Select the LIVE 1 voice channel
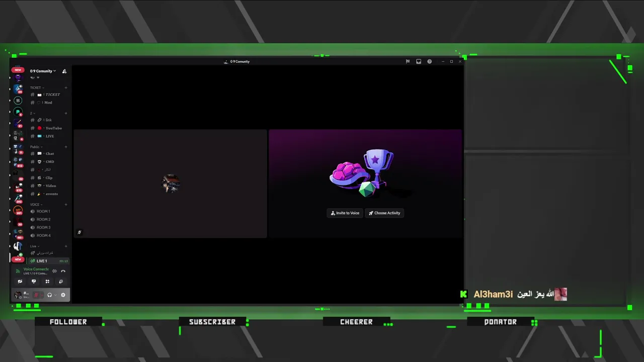This screenshot has width=644, height=362. (49, 261)
